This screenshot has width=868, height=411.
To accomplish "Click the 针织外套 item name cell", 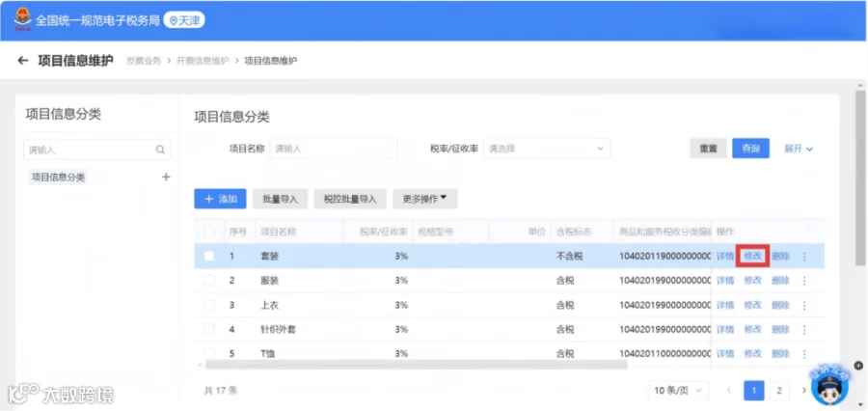I will point(279,330).
